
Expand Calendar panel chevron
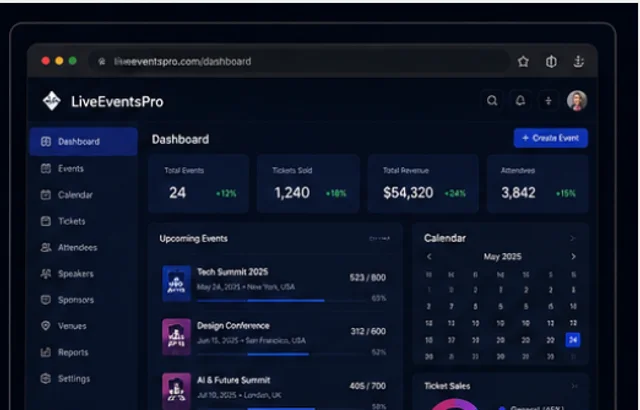[x=573, y=238]
